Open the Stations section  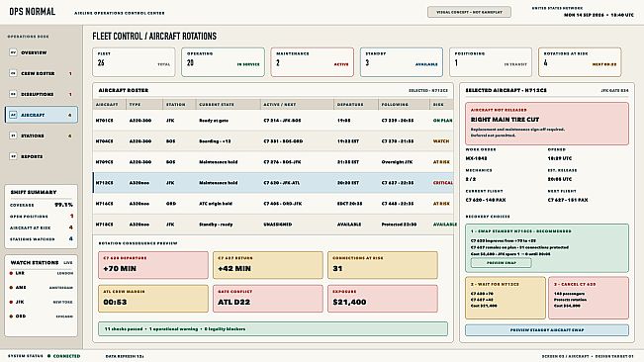tap(42, 136)
